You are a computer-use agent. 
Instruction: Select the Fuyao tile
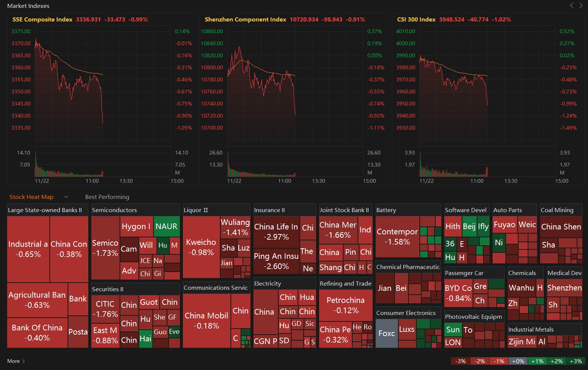[x=504, y=225]
